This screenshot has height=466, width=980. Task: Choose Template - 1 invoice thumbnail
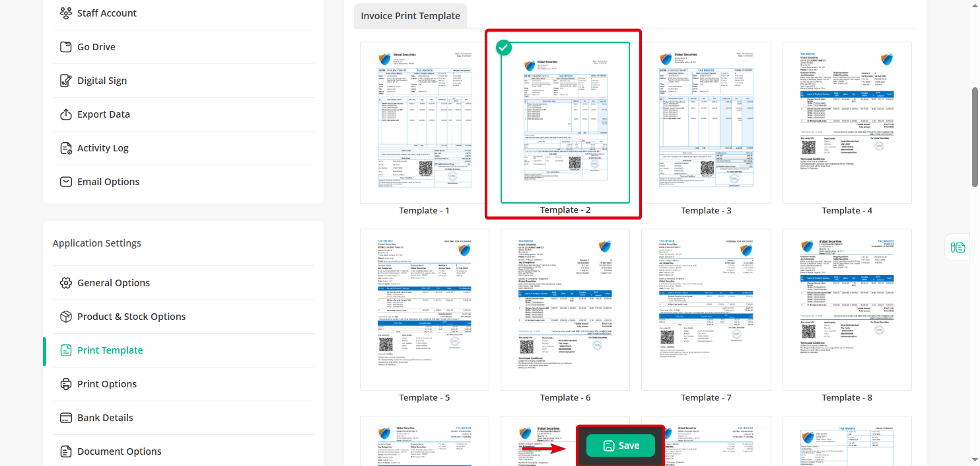(425, 123)
